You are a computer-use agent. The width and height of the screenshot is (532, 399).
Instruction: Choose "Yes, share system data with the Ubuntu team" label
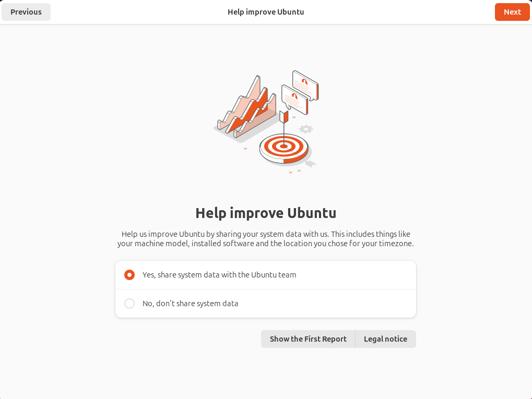pos(219,274)
